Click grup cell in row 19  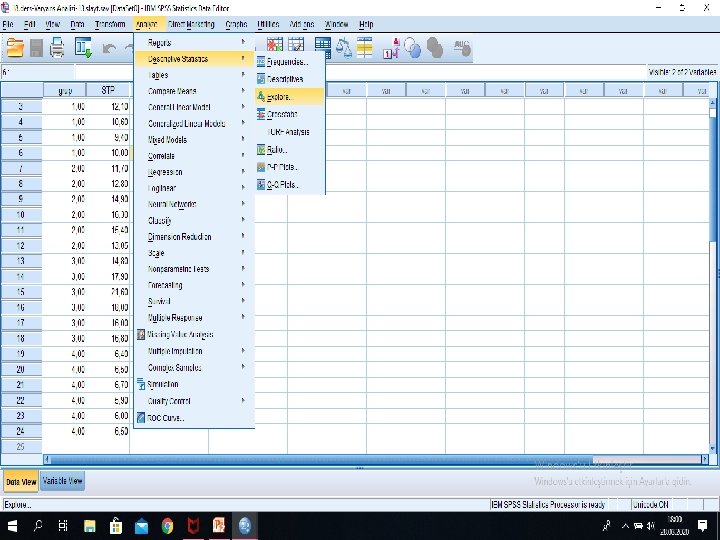tap(65, 354)
